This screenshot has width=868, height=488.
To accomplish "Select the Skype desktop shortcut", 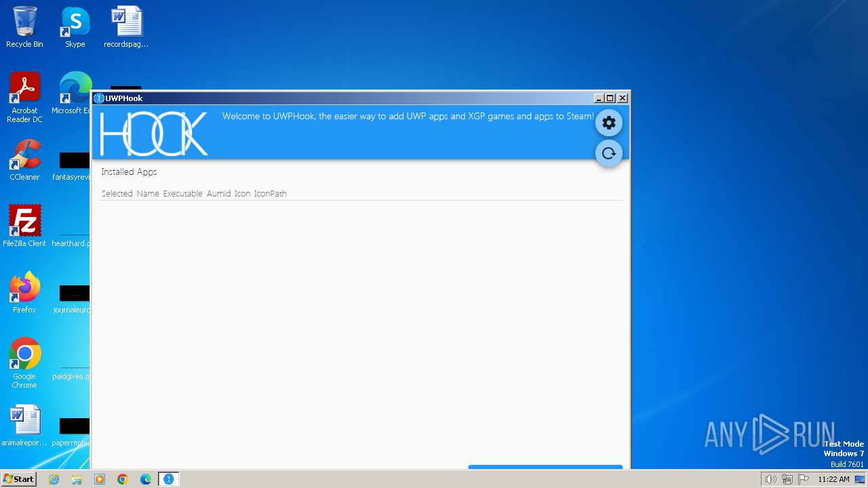I will click(75, 27).
